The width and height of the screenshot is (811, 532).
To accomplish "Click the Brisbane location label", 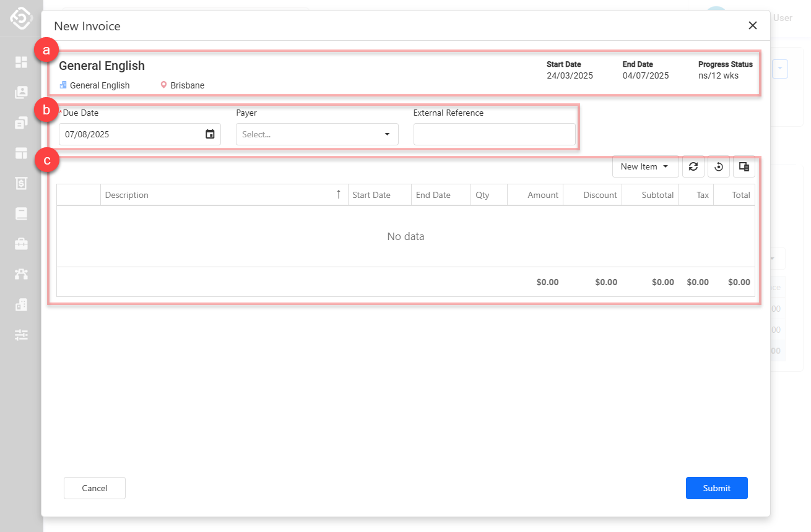I will pyautogui.click(x=188, y=85).
